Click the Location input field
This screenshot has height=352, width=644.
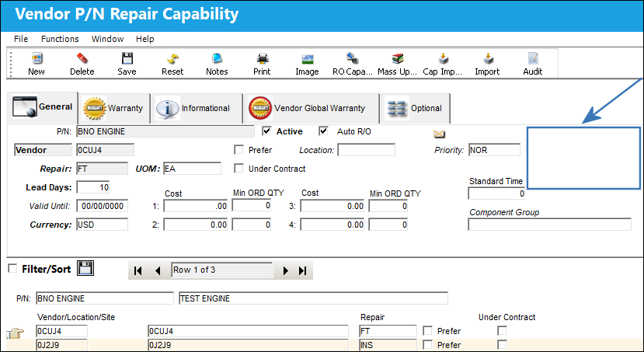point(367,150)
